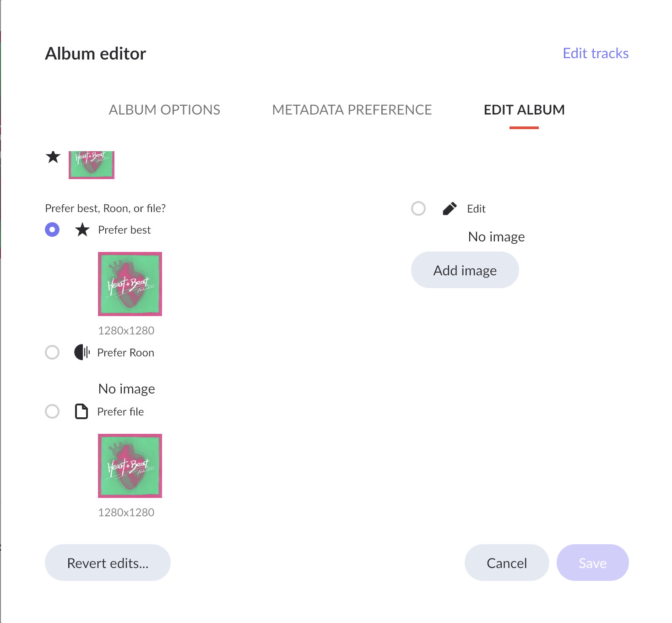Click the small album cover thumbnail at top
This screenshot has width=672, height=623.
coord(92,164)
